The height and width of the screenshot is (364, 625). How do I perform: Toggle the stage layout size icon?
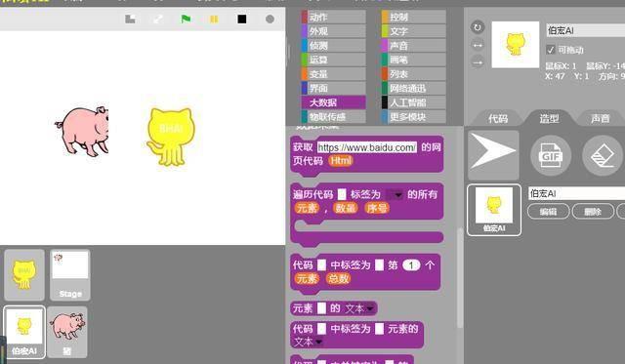[x=130, y=19]
